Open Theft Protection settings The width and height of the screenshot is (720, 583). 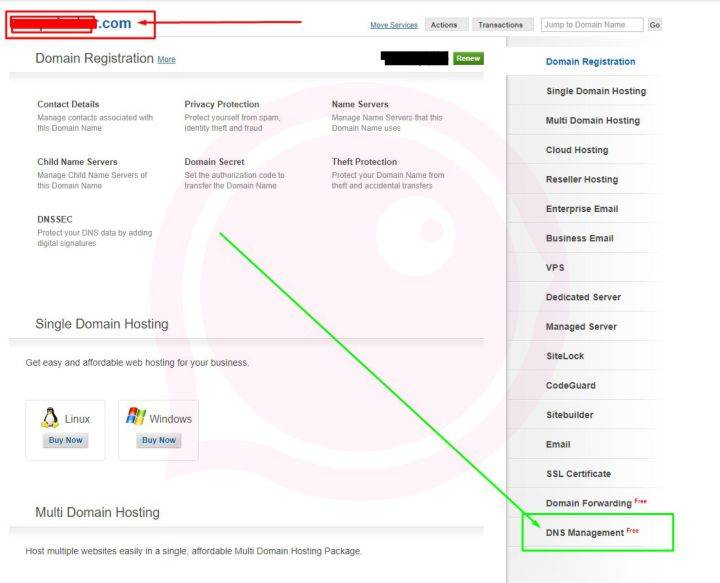pyautogui.click(x=364, y=162)
